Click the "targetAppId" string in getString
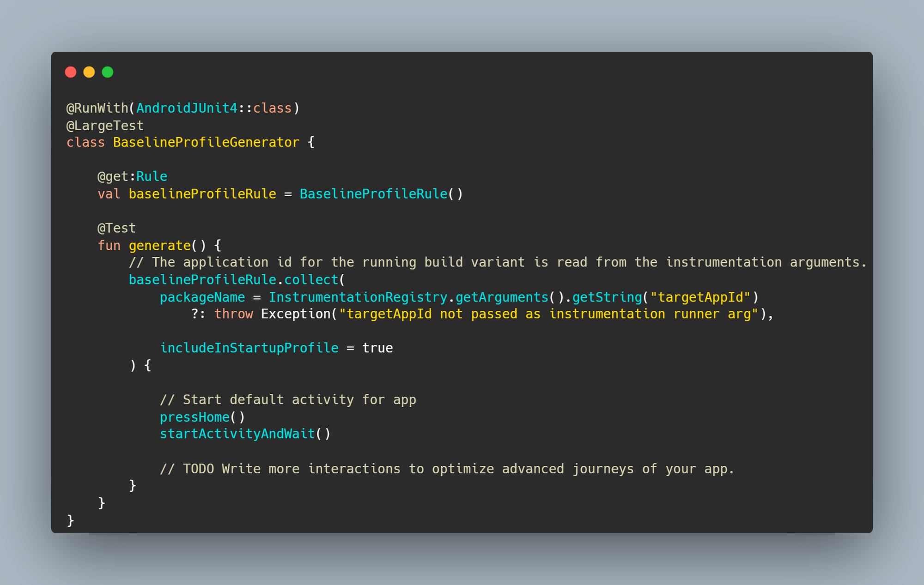 [x=700, y=297]
